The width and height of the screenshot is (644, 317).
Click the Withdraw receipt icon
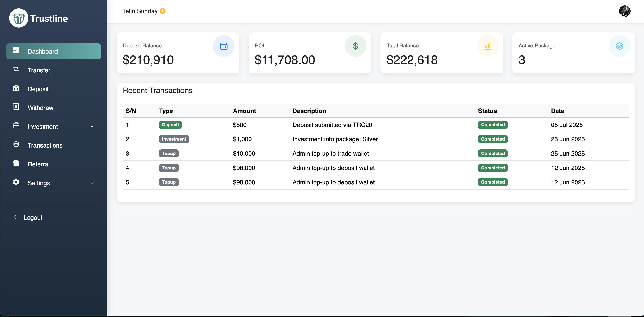[16, 107]
